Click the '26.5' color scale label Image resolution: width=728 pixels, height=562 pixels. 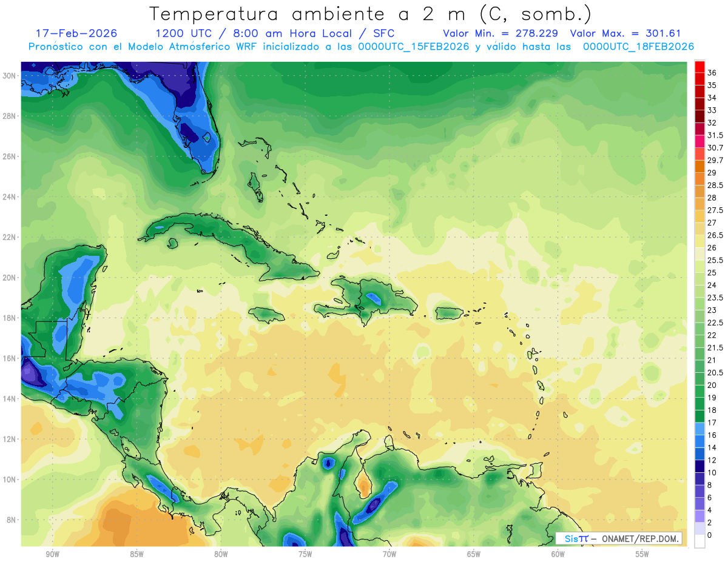[715, 235]
